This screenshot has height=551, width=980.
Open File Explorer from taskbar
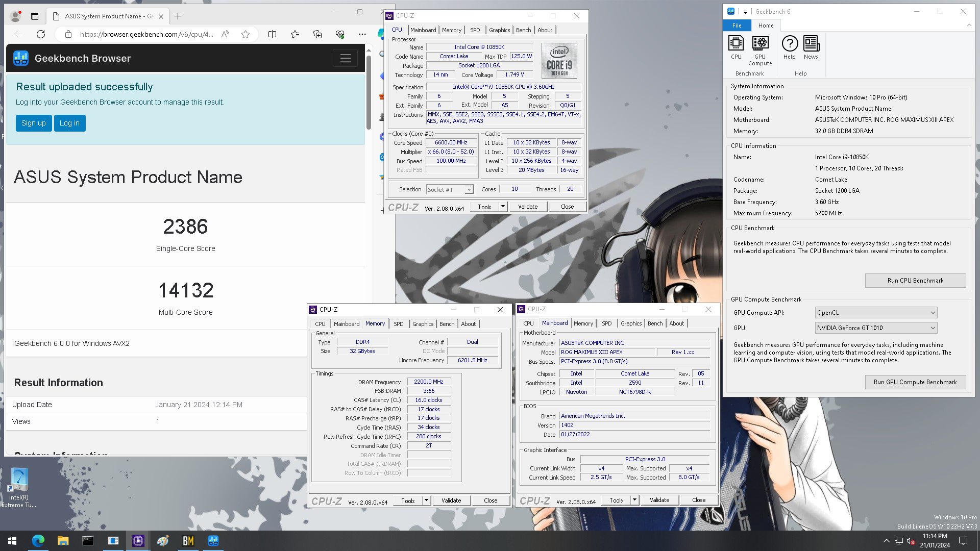pos(63,541)
